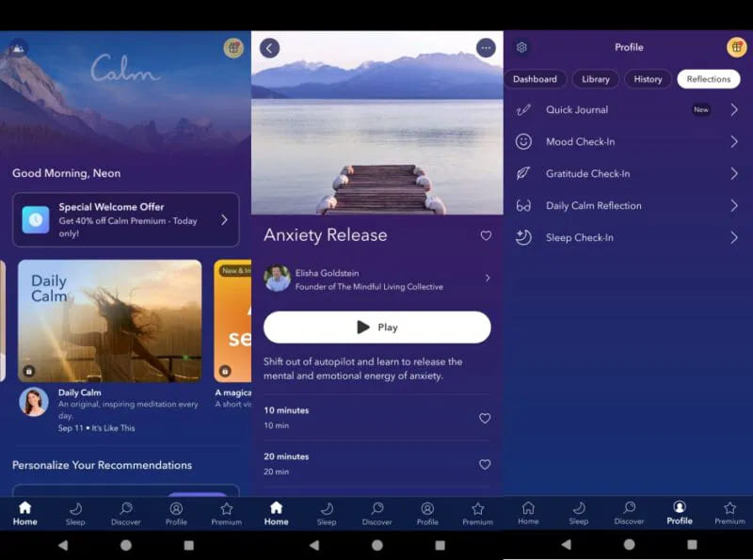Open the orange New card thumbnail
Viewport: 753px width, 560px height.
point(232,321)
